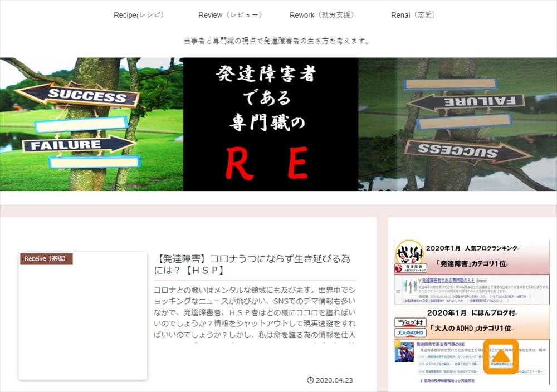The width and height of the screenshot is (557, 392).
Task: Go to Rework(就労支援) section
Action: coord(321,15)
